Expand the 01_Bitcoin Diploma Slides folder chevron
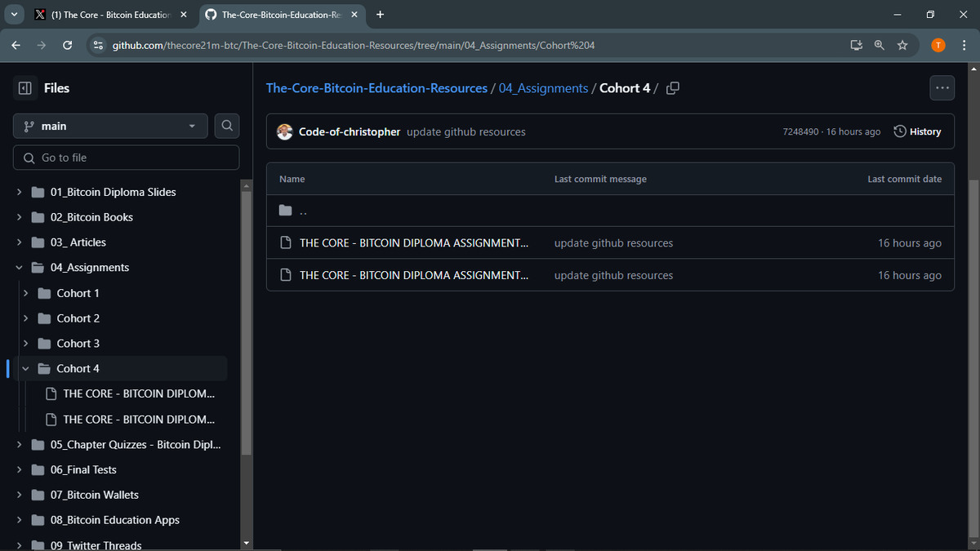The height and width of the screenshot is (551, 980). click(x=19, y=193)
